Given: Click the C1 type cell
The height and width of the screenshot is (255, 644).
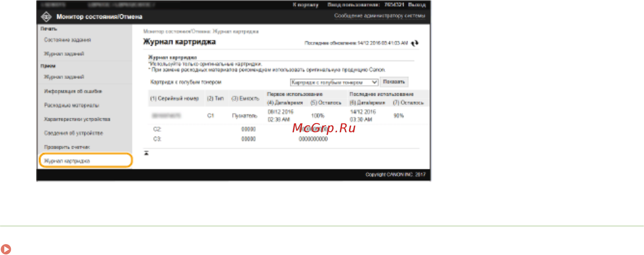Looking at the screenshot, I should (210, 116).
